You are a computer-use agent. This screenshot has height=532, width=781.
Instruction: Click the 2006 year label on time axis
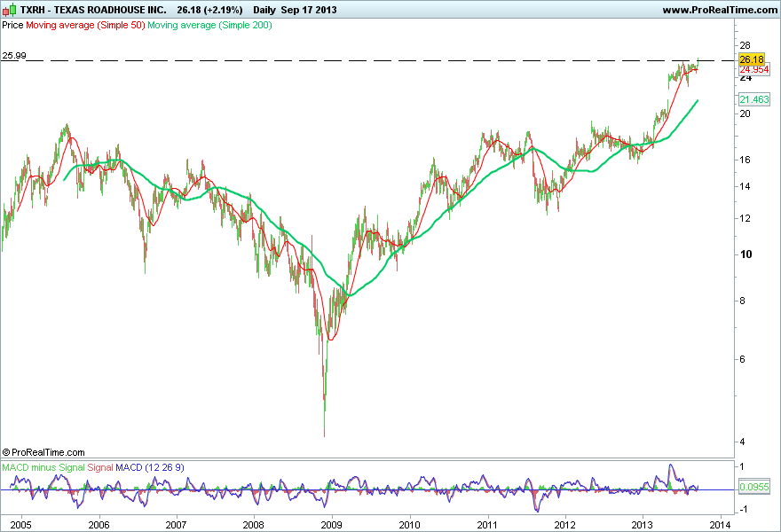click(x=99, y=525)
